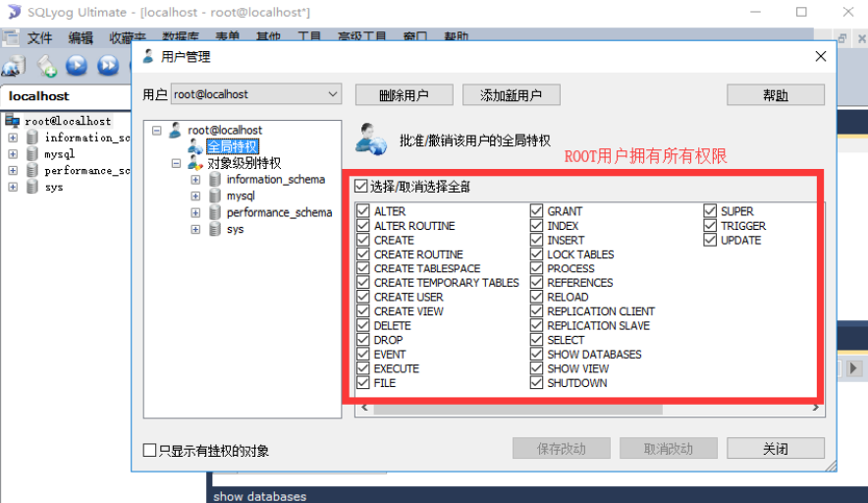Expand mysql database in main window tree
The image size is (868, 503).
tap(13, 154)
